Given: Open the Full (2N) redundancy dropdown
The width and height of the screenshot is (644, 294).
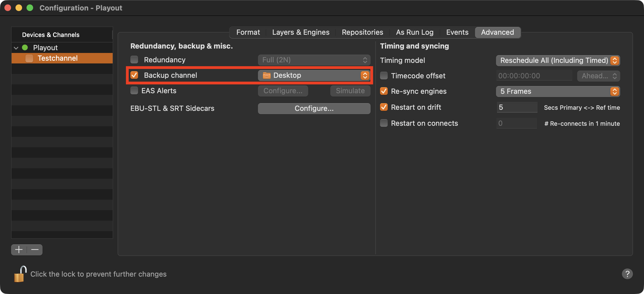Looking at the screenshot, I should [314, 60].
